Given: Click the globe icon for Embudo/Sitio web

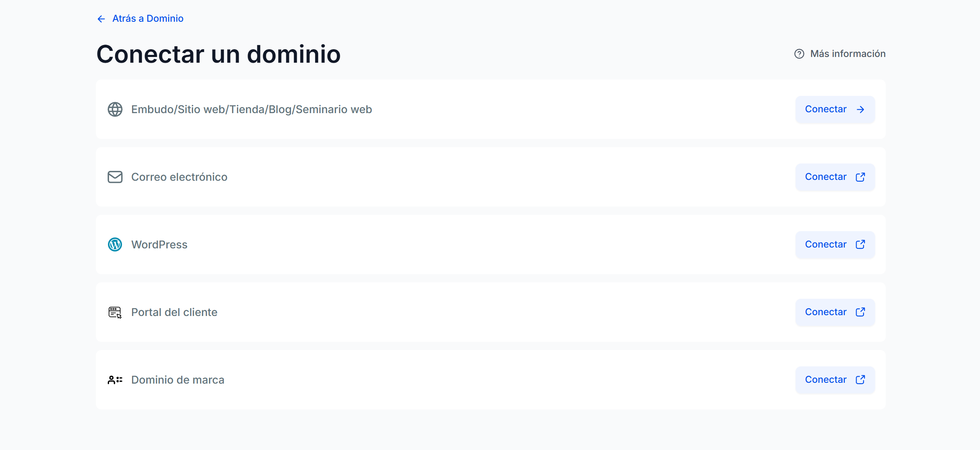Looking at the screenshot, I should (115, 109).
